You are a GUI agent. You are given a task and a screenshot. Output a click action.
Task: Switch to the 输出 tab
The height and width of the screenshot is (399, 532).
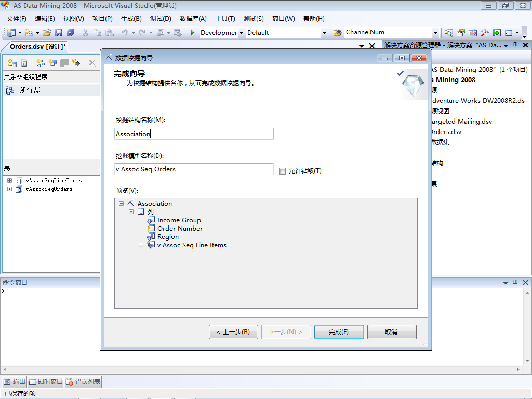pyautogui.click(x=15, y=382)
